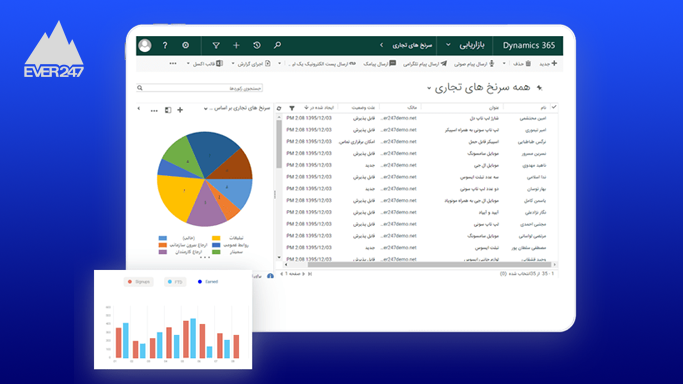This screenshot has width=683, height=384.
Task: Open lead نرگس طباطبایی
Action: tap(532, 142)
